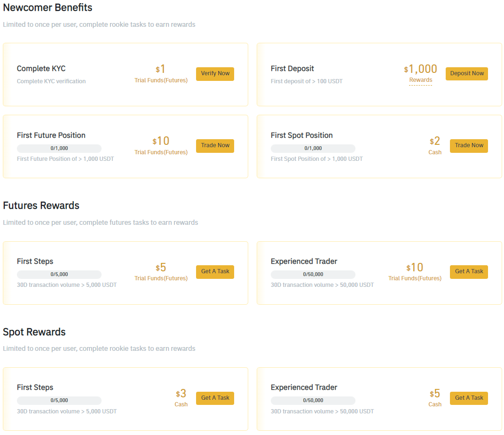Screen dimensions: 504x435
Task: Get A Task for Futures First Steps
Action: click(x=215, y=272)
